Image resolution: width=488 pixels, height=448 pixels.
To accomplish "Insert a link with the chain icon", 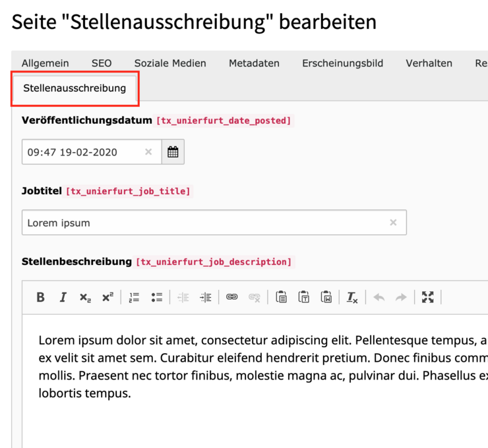I will pos(231,297).
